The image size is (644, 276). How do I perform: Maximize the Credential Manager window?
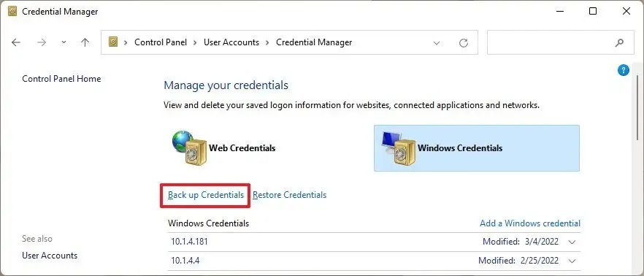[593, 12]
